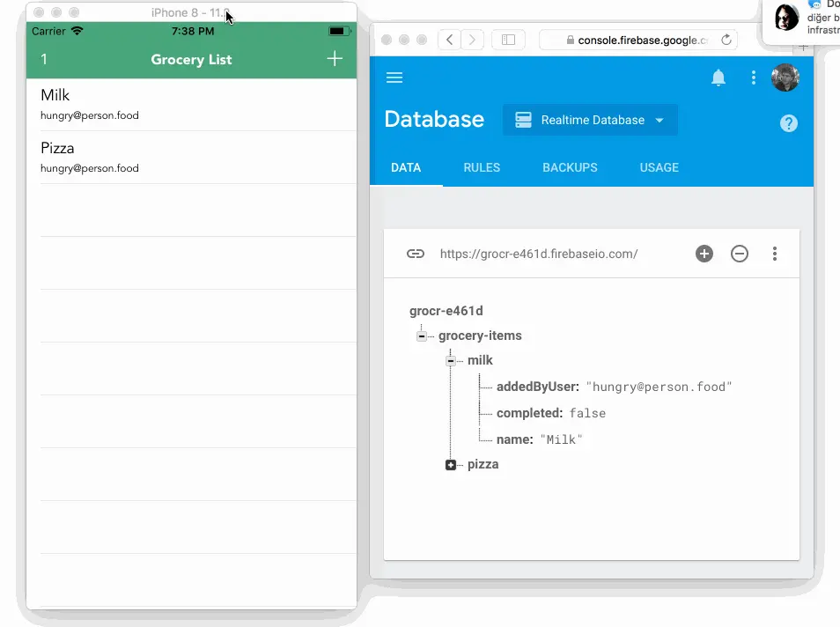Click the pizza node label

tap(483, 464)
